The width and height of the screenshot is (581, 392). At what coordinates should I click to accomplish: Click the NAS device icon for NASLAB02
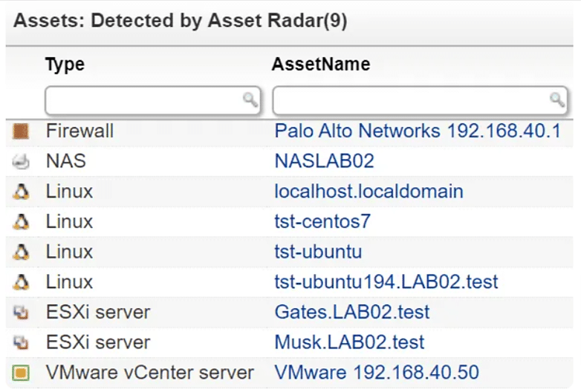[21, 162]
